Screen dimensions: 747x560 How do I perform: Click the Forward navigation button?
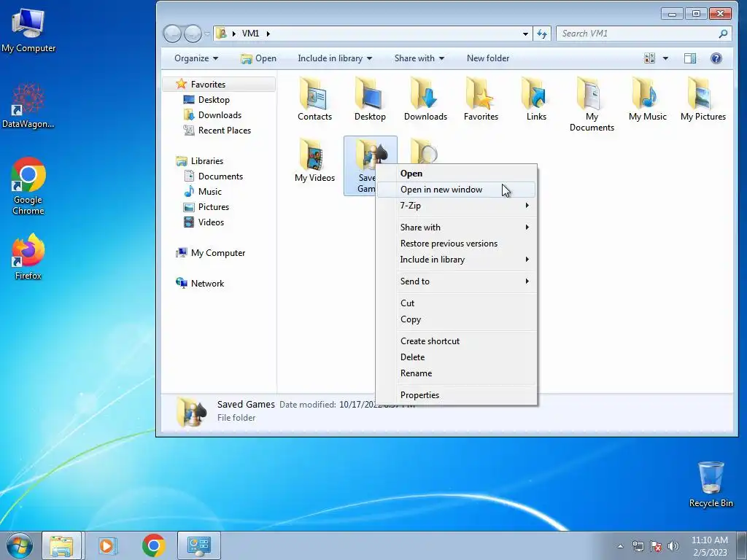193,34
